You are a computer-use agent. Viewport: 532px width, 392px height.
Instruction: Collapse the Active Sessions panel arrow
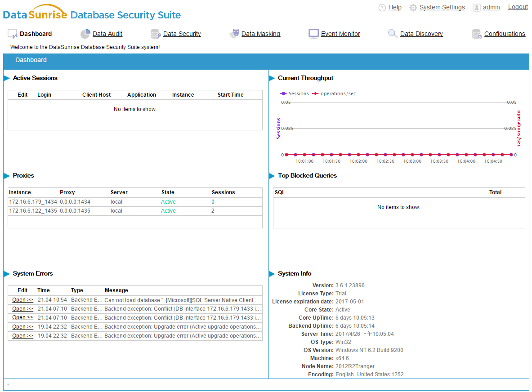(6, 78)
